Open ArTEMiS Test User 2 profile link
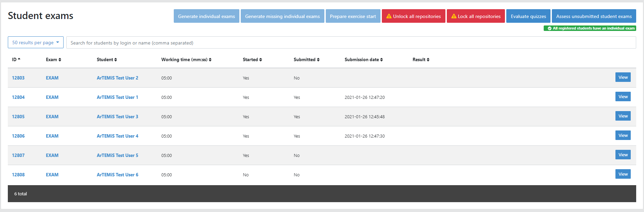 pos(117,78)
